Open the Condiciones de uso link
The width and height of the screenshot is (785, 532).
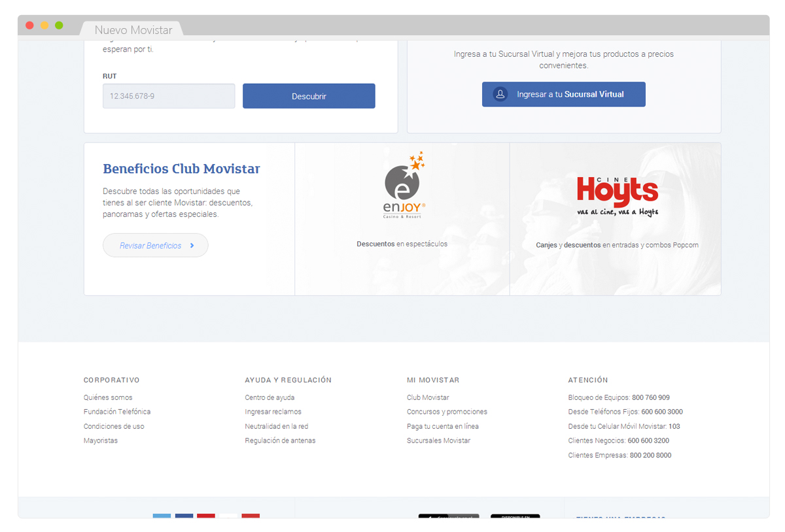[114, 426]
